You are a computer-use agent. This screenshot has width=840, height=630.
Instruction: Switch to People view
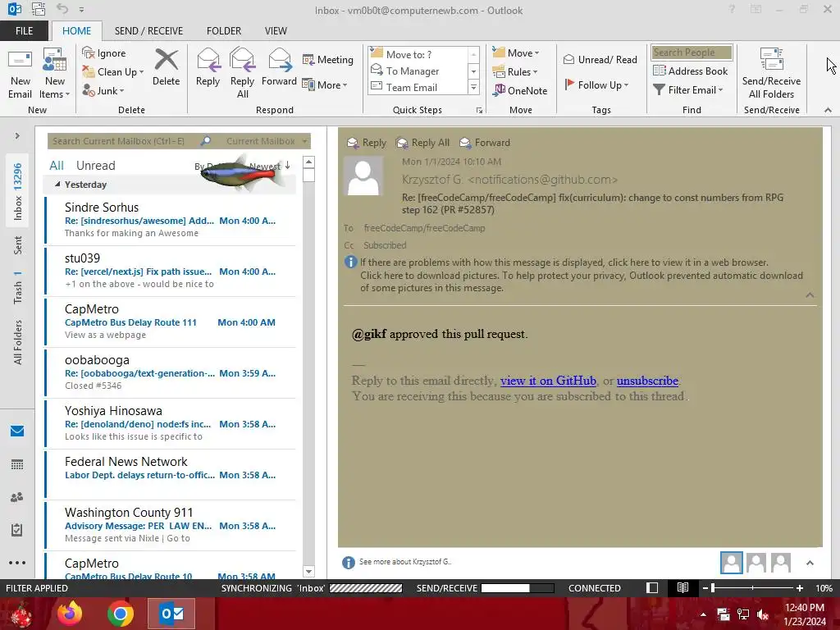coord(17,497)
